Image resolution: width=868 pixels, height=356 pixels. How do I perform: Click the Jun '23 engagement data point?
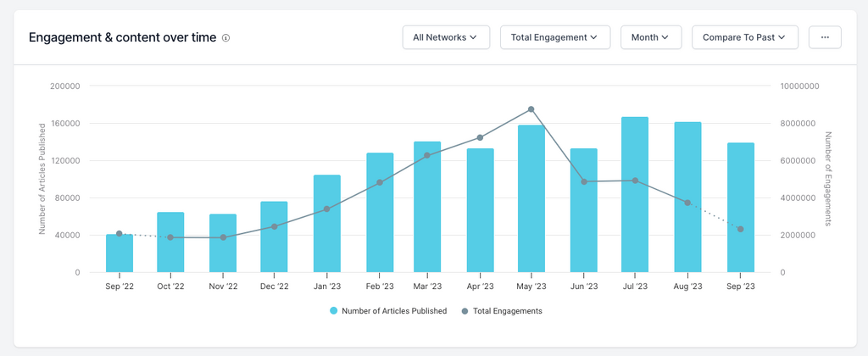583,181
